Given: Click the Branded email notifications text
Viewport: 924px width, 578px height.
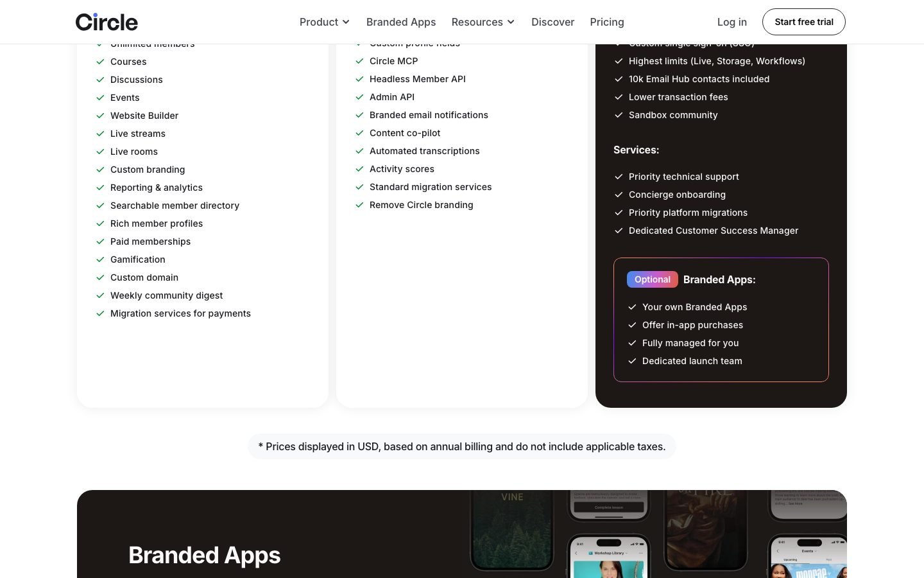Looking at the screenshot, I should click(x=429, y=115).
